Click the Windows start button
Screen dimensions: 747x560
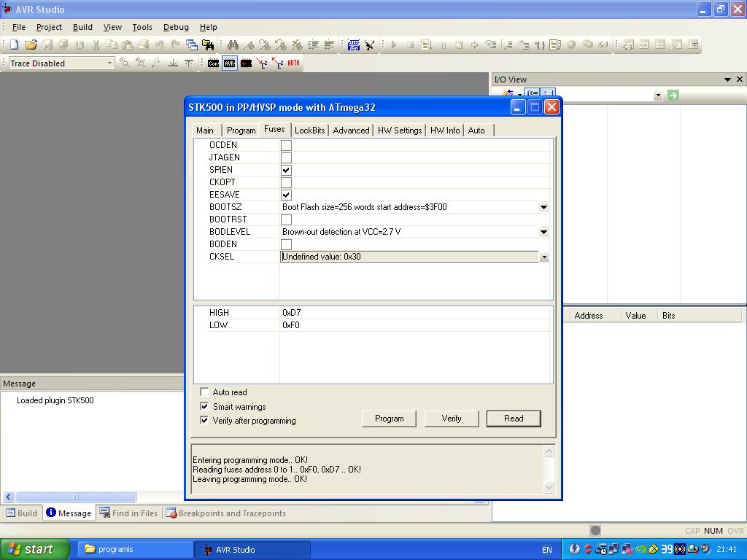pyautogui.click(x=34, y=550)
